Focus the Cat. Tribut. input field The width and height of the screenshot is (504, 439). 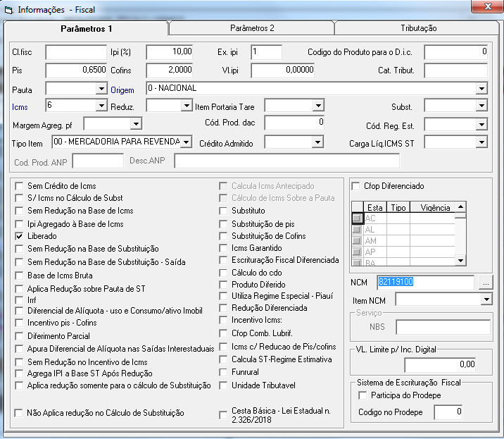456,70
